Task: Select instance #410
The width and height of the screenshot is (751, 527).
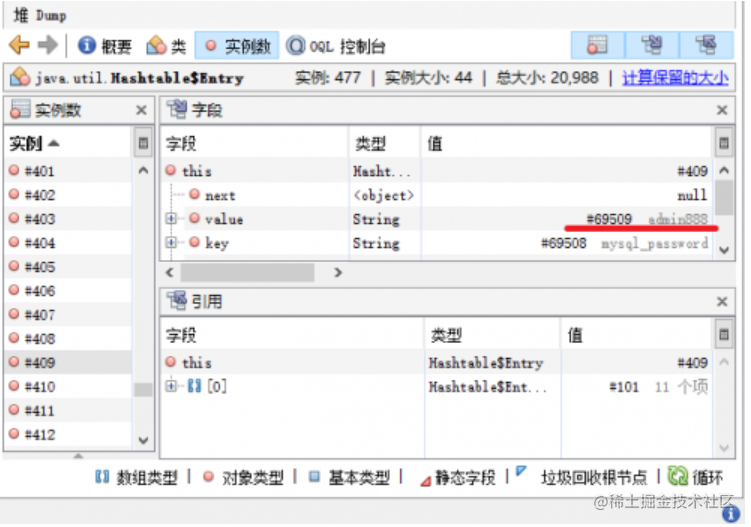Action: click(x=68, y=386)
